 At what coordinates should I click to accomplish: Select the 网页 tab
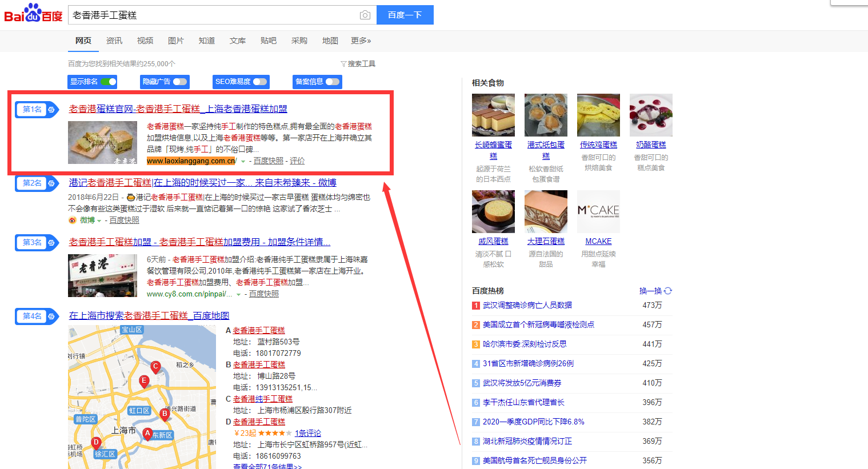[x=83, y=41]
